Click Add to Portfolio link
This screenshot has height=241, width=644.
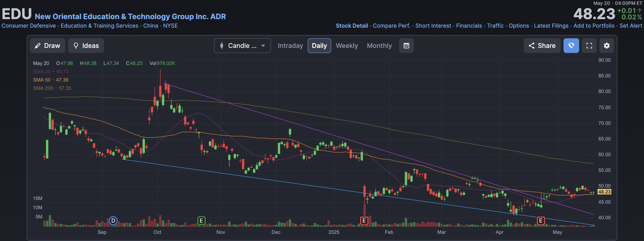click(x=594, y=26)
